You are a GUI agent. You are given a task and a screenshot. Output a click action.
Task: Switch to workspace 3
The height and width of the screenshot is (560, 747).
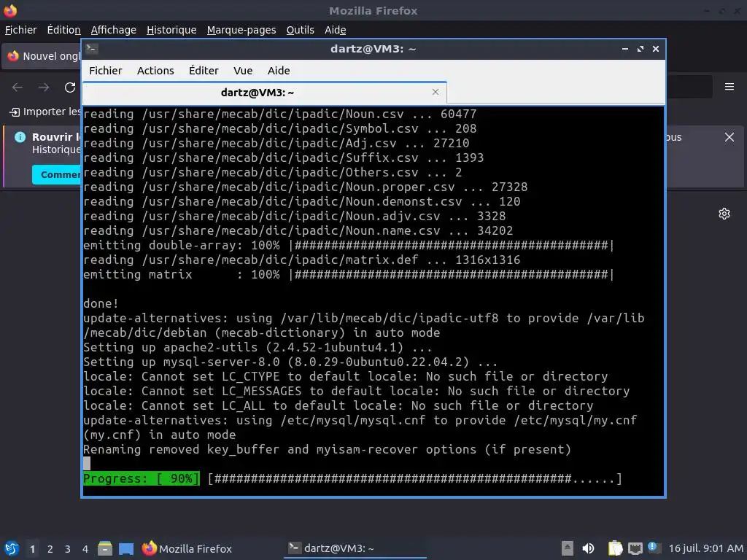68,549
